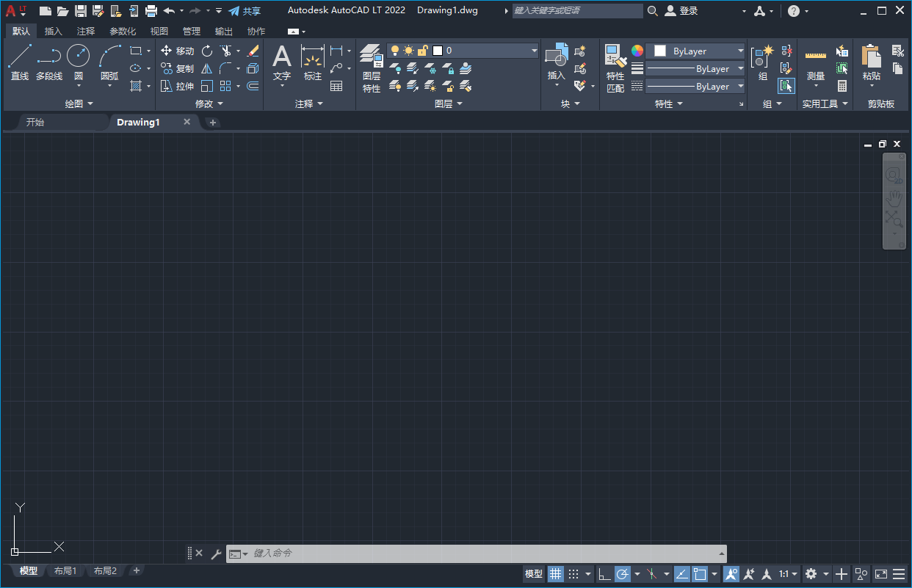
Task: Expand the 修改 modify panel
Action: click(x=209, y=104)
